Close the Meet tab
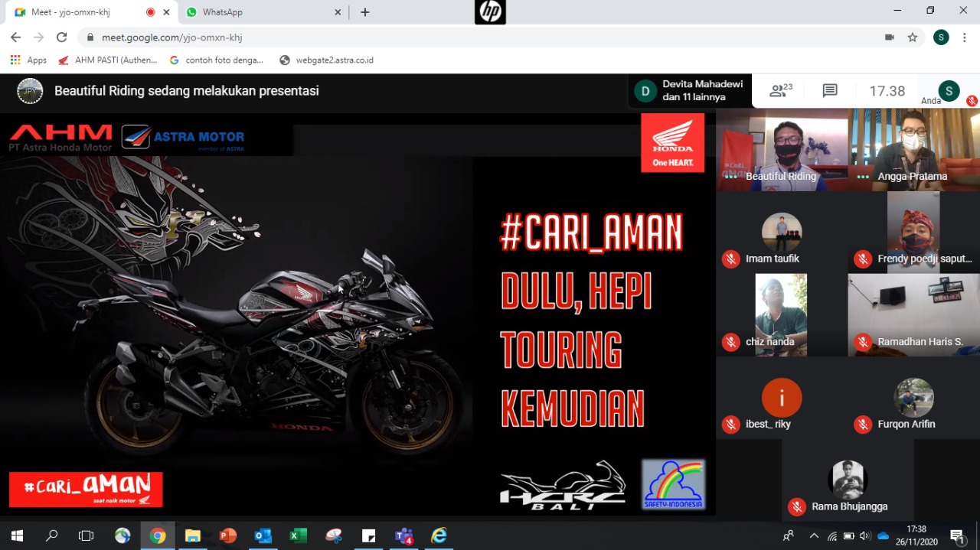Screen dimensions: 980x550 coord(166,12)
